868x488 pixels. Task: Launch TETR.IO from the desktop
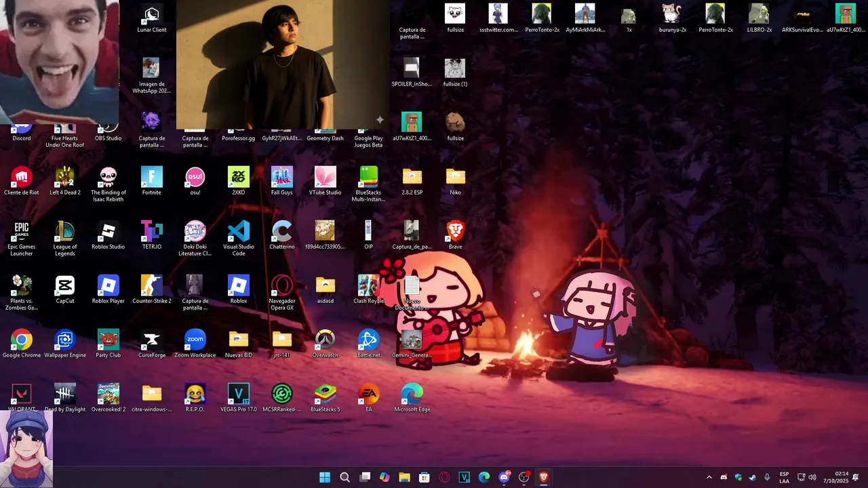(x=152, y=236)
